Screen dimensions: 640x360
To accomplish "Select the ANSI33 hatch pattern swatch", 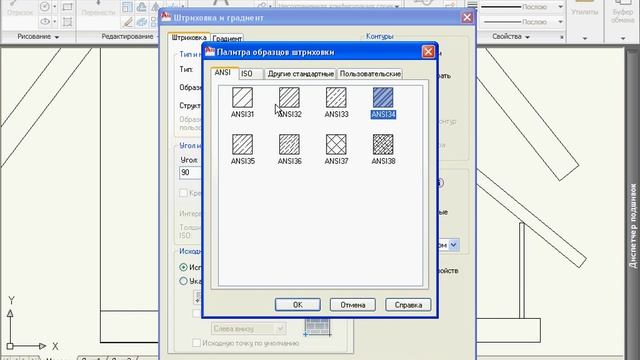I will pyautogui.click(x=336, y=98).
